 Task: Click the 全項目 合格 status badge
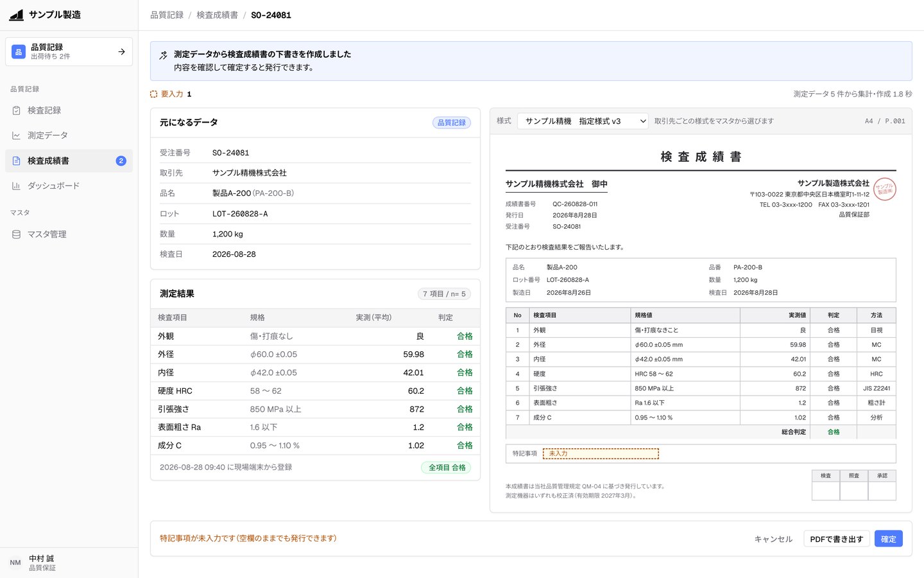pyautogui.click(x=447, y=468)
